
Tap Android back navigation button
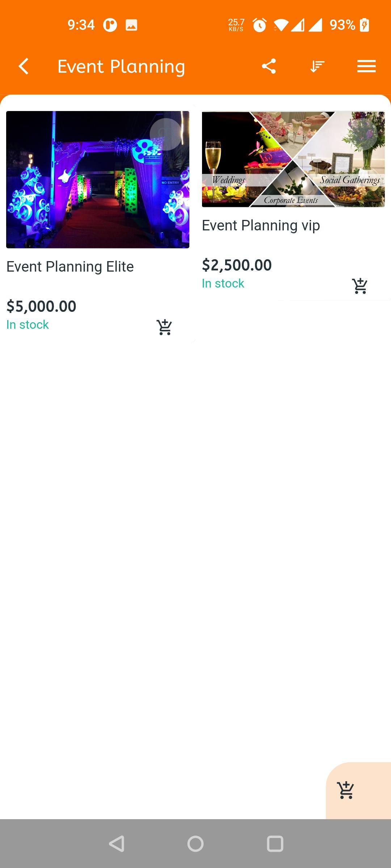coord(117,844)
